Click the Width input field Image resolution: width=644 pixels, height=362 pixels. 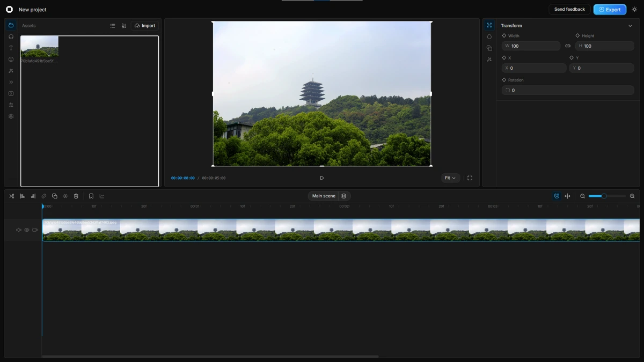(531, 46)
